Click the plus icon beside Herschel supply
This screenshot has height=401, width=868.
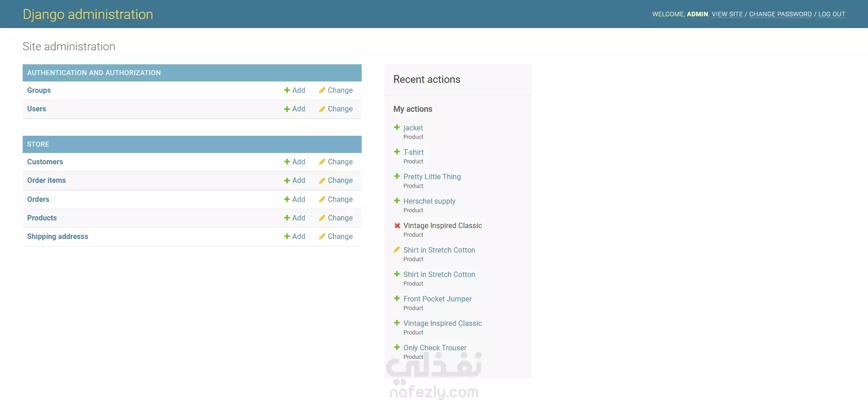(x=397, y=200)
